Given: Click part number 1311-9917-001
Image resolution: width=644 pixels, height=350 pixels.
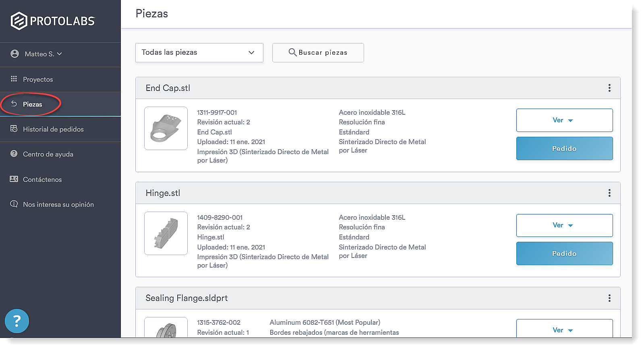Looking at the screenshot, I should (217, 112).
